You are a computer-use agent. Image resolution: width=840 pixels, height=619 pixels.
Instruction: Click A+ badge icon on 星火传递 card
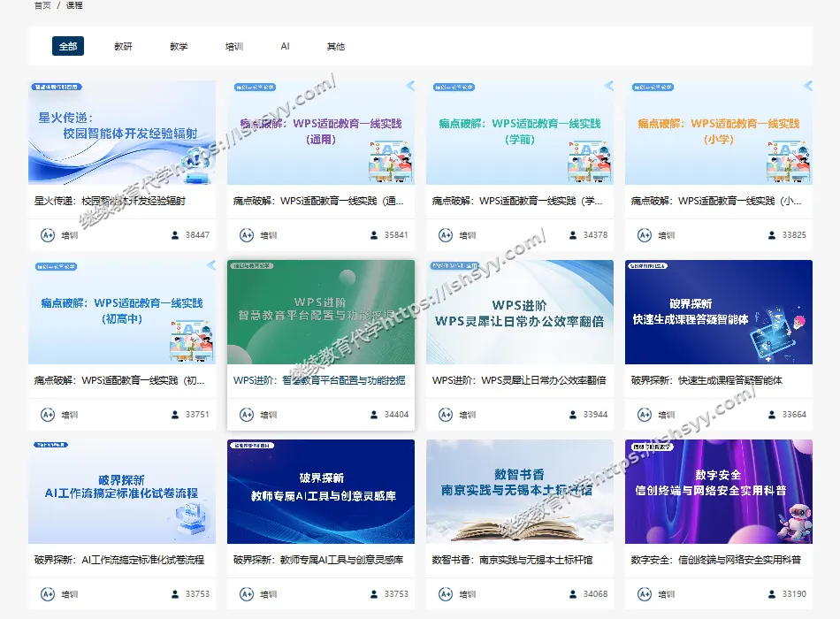(48, 235)
